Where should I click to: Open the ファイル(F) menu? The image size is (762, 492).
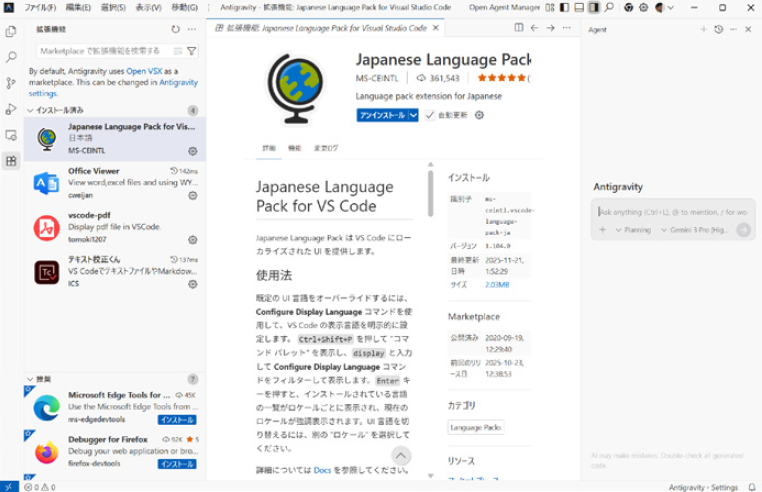(x=40, y=7)
